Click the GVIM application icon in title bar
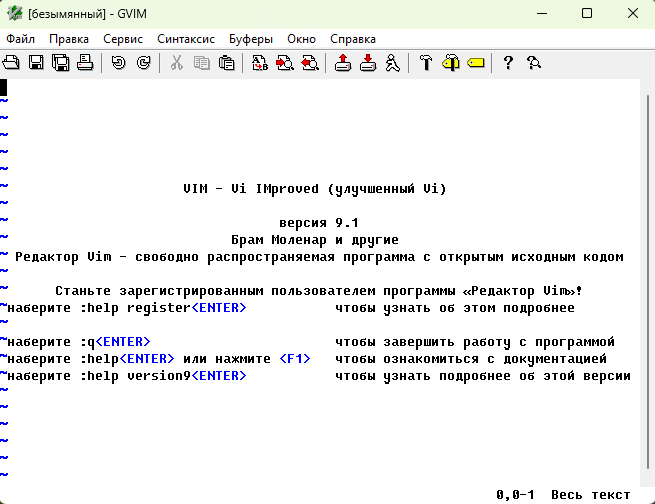 pos(14,13)
